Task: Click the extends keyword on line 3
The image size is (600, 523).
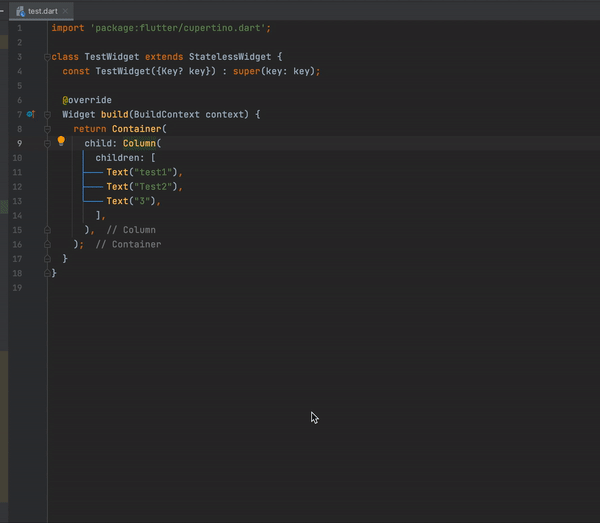Action: point(164,57)
